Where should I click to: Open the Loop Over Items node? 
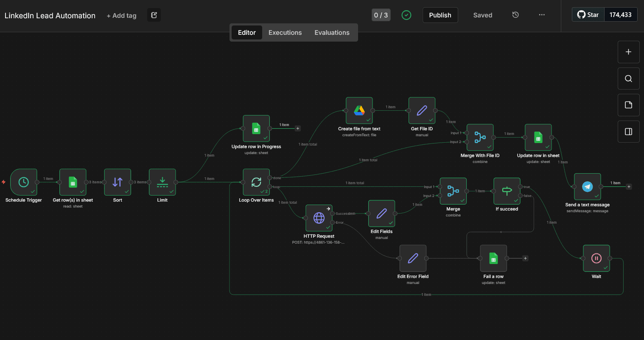click(256, 182)
